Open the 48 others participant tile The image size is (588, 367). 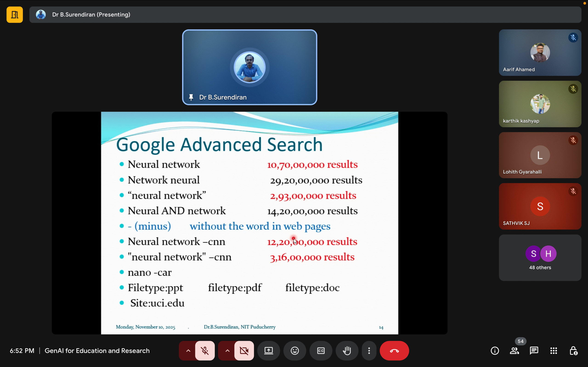pyautogui.click(x=540, y=258)
